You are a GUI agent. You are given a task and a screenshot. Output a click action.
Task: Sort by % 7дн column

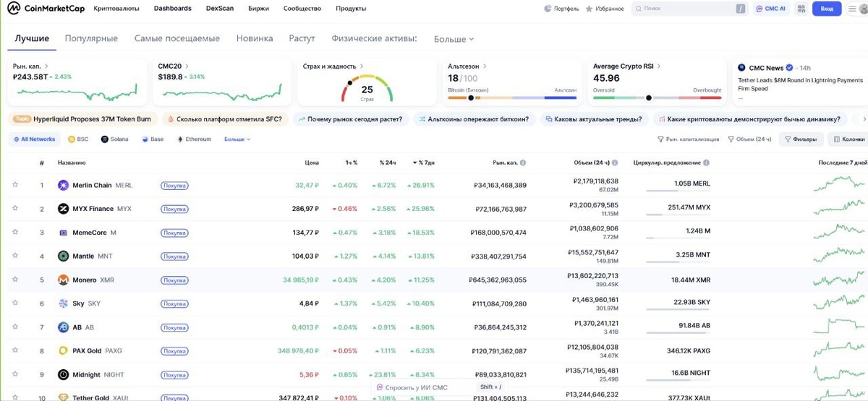(x=423, y=163)
